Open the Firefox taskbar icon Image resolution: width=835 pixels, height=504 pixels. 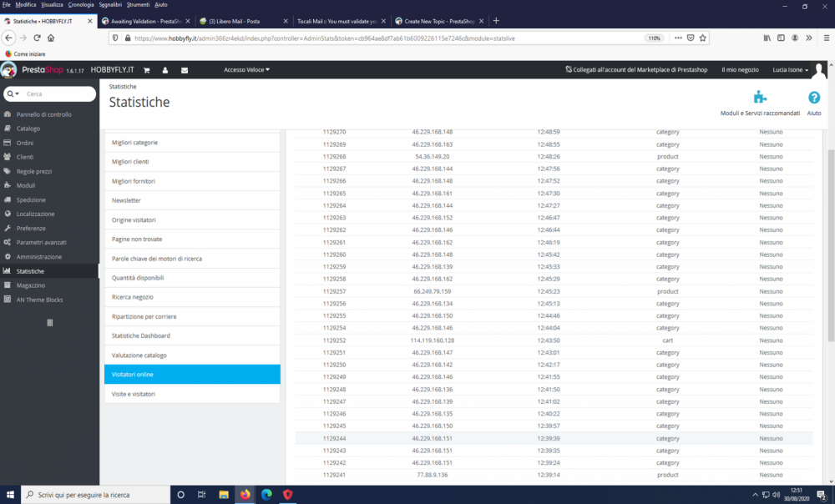point(245,495)
